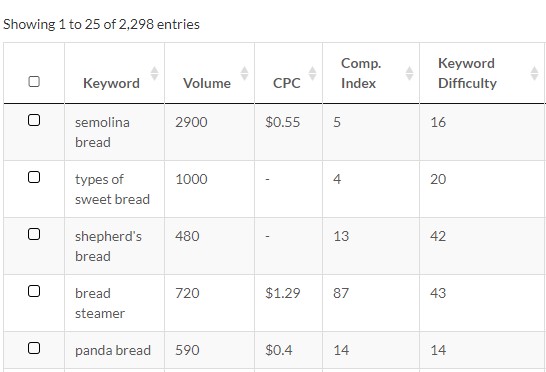
Task: Sort table by CPC column arrows
Action: click(312, 73)
